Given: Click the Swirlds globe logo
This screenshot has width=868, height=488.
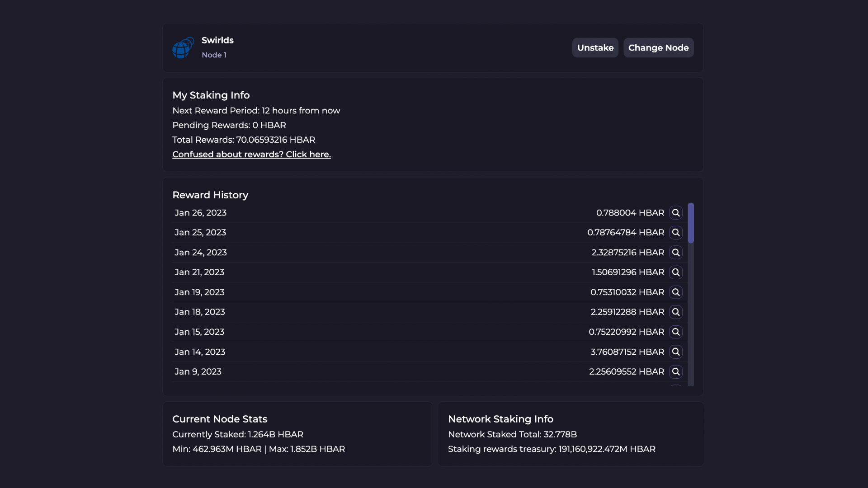Looking at the screenshot, I should tap(183, 48).
